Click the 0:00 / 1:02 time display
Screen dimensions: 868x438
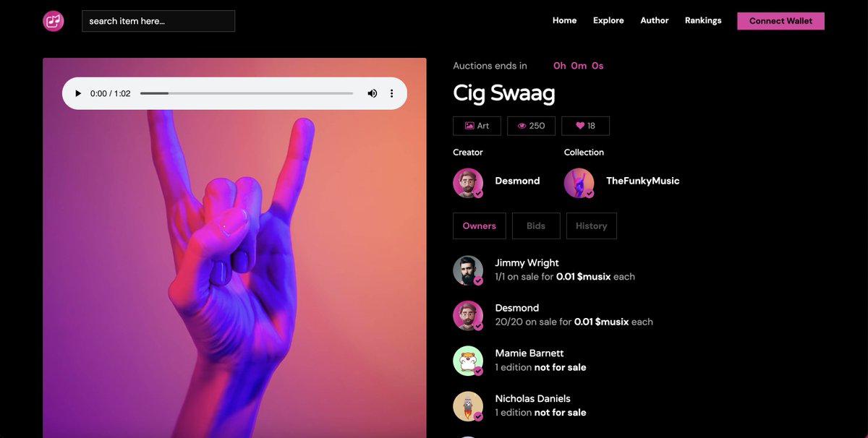pos(110,93)
